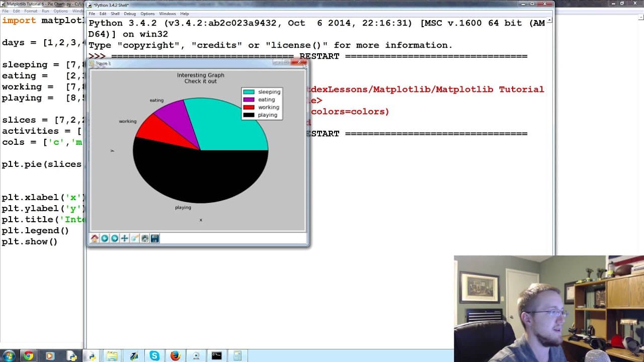This screenshot has height=362, width=644.
Task: Open the media player taskbar icon
Action: pyautogui.click(x=49, y=356)
